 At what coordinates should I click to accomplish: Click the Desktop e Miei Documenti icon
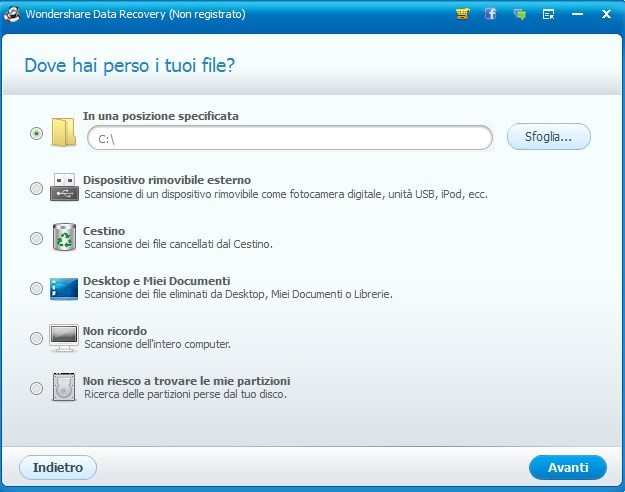click(x=64, y=288)
